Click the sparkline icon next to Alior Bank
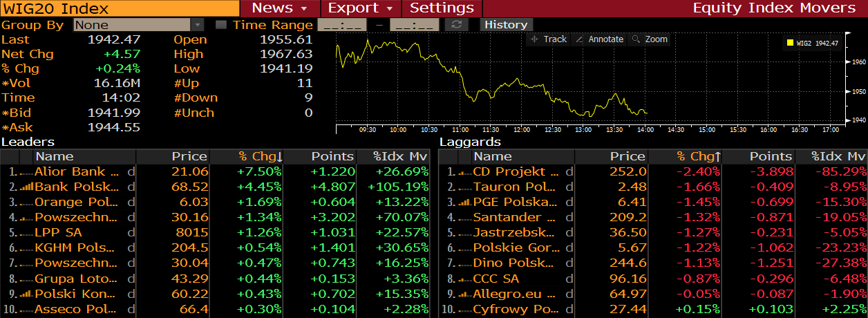The width and height of the screenshot is (868, 318). coord(26,172)
